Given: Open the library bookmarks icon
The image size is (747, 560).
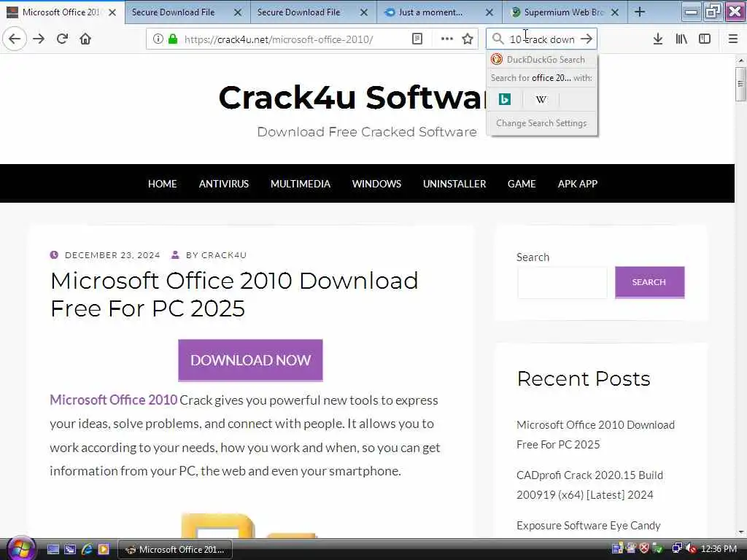Looking at the screenshot, I should 681,39.
